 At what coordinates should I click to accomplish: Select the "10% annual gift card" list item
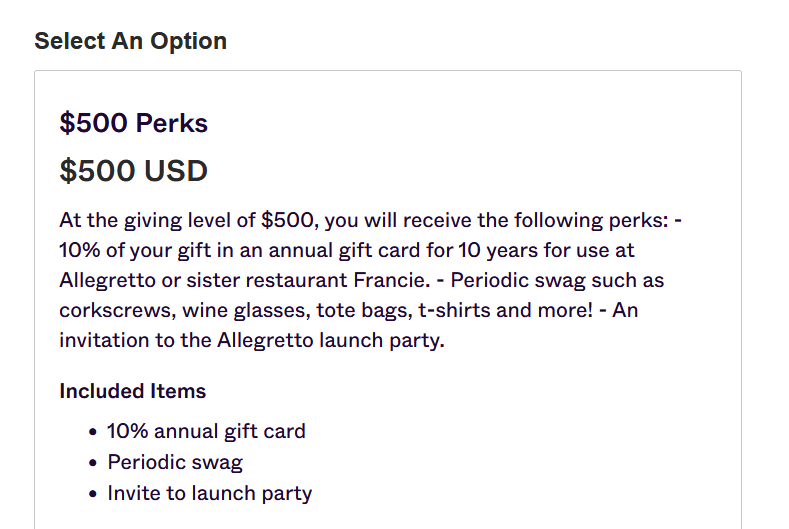(206, 431)
